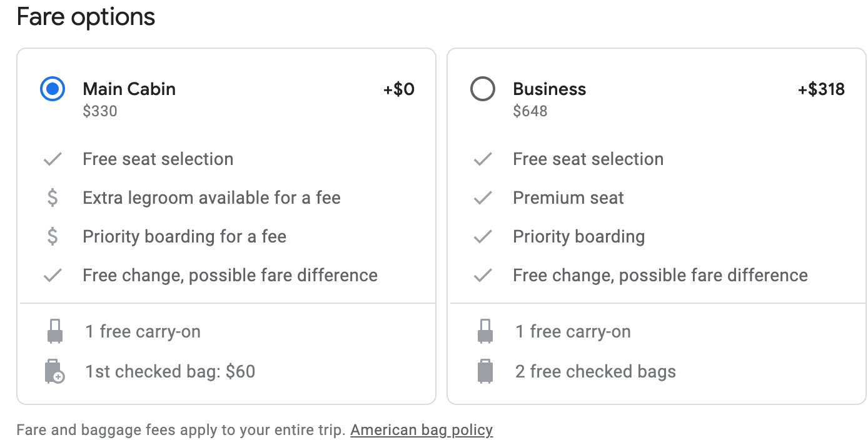Click the Business fare title
This screenshot has width=868, height=440.
pos(549,89)
